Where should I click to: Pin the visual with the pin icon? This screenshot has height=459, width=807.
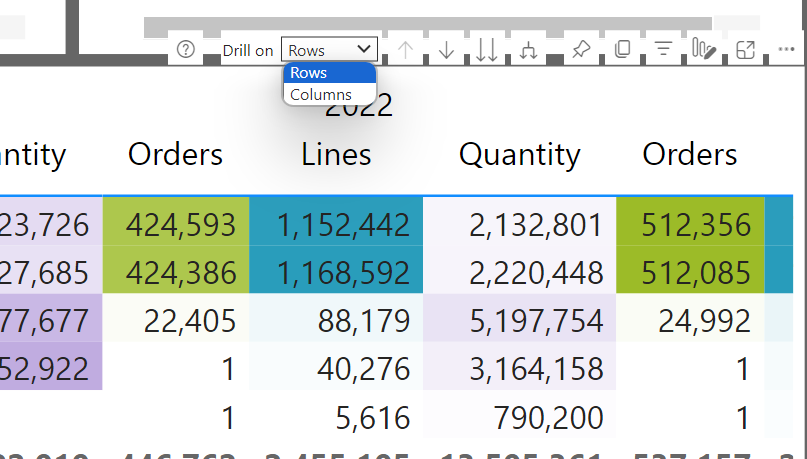pos(580,50)
